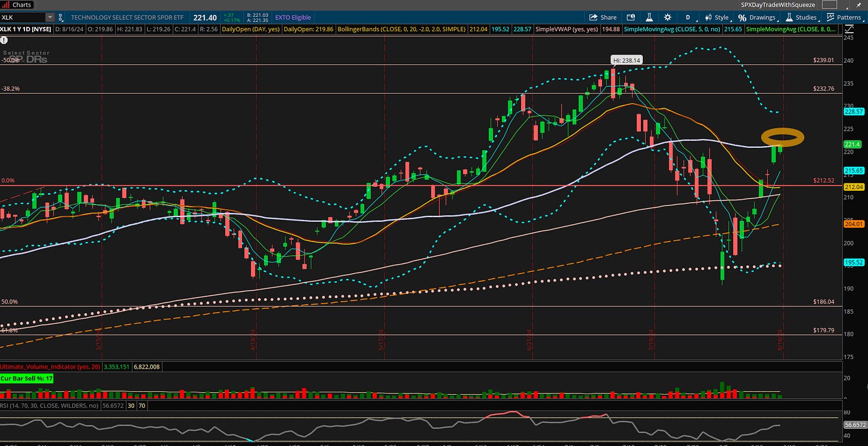This screenshot has width=868, height=446.
Task: Click the $232.76 Fibonacci level label
Action: [823, 88]
